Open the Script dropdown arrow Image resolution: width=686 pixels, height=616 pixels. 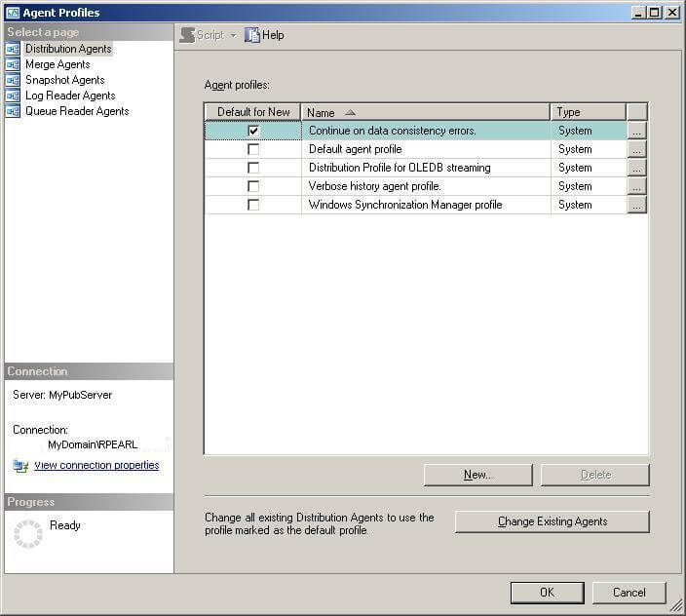point(233,35)
